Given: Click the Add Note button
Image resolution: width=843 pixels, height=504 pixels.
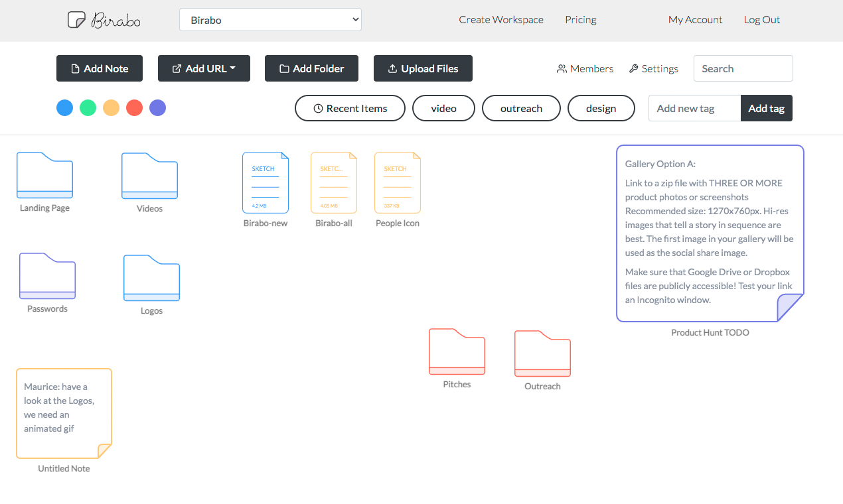Looking at the screenshot, I should (x=100, y=68).
